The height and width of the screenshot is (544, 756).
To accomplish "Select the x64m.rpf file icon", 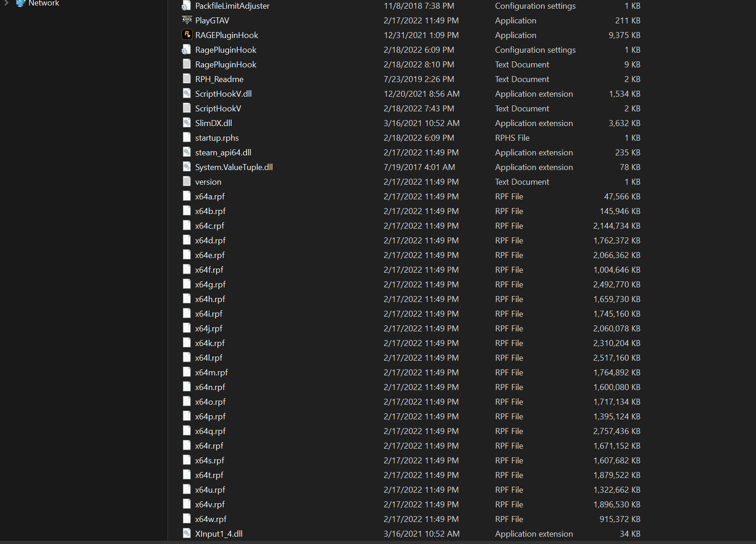I will 187,372.
